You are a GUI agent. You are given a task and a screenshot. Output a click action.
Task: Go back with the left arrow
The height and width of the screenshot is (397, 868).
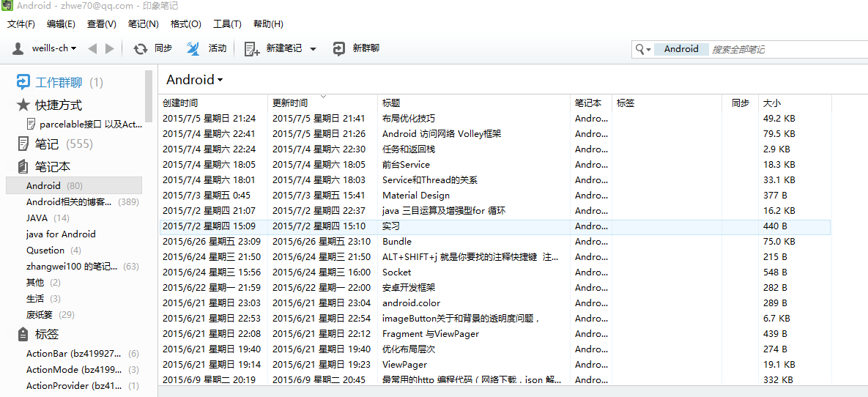92,49
